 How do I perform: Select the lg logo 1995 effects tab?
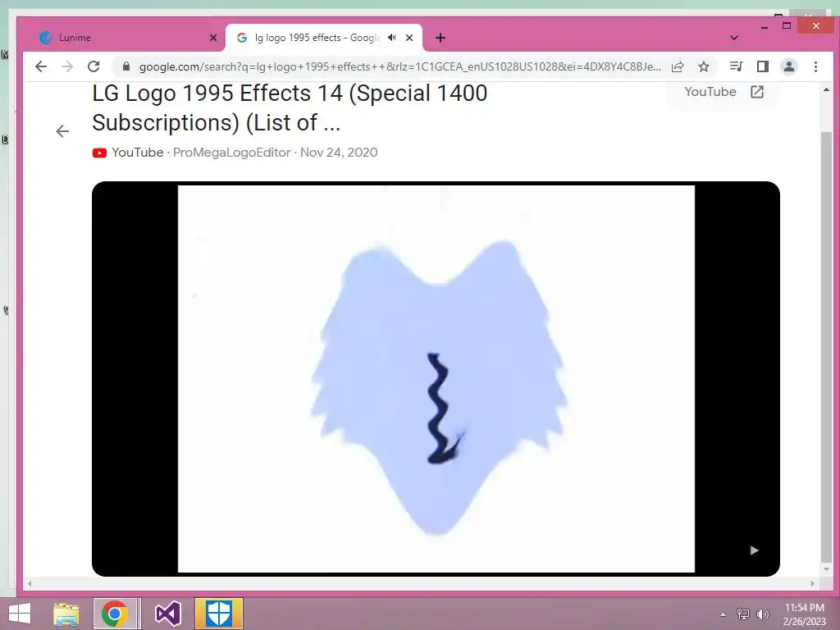coord(316,38)
